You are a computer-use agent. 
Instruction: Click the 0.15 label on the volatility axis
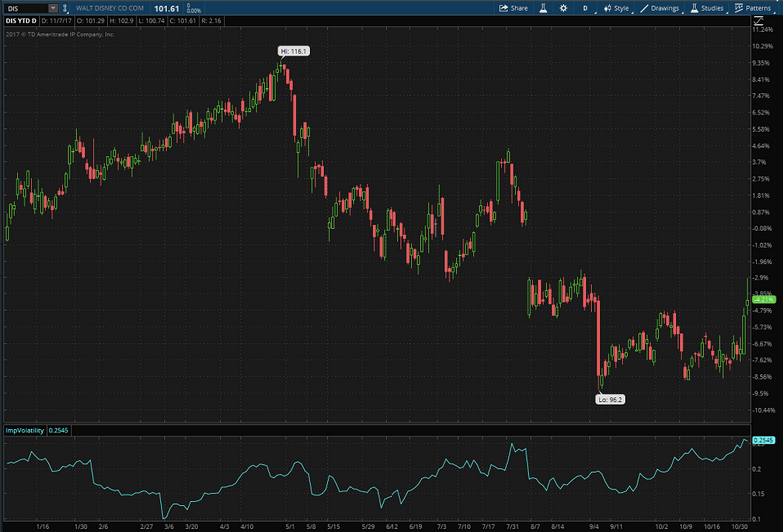pos(757,493)
